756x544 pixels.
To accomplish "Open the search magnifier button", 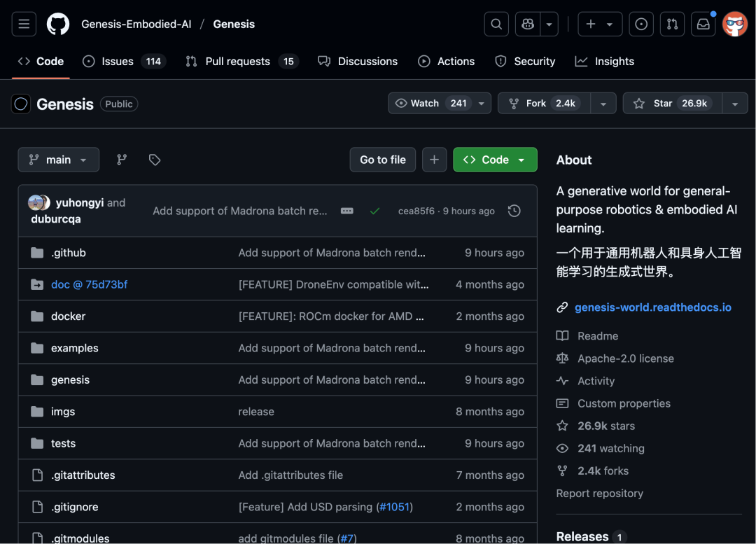I will click(x=496, y=24).
